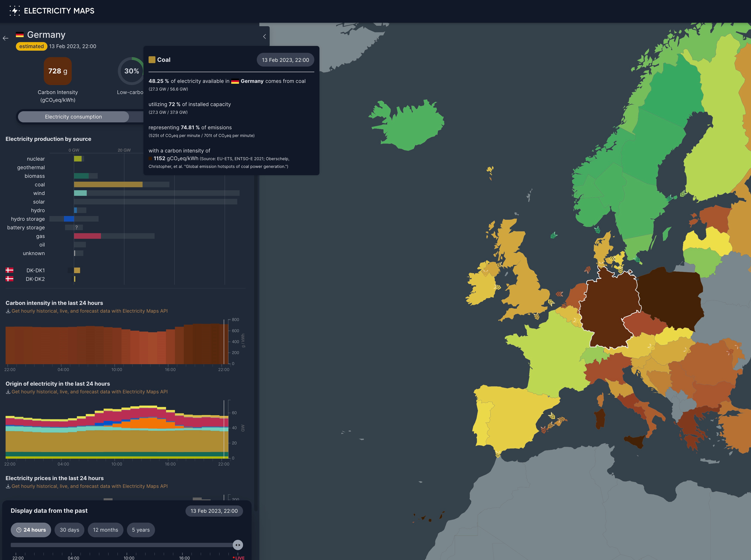Click download icon under Origin of electricity heading
Viewport: 751px width, 560px height.
coord(8,391)
